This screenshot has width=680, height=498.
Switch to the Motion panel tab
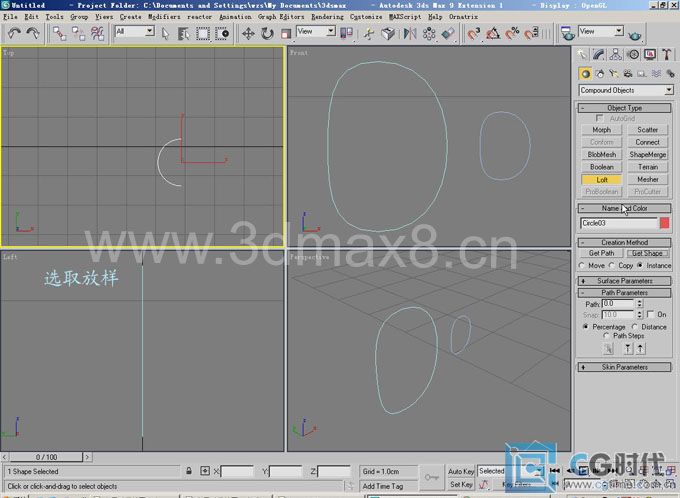633,55
